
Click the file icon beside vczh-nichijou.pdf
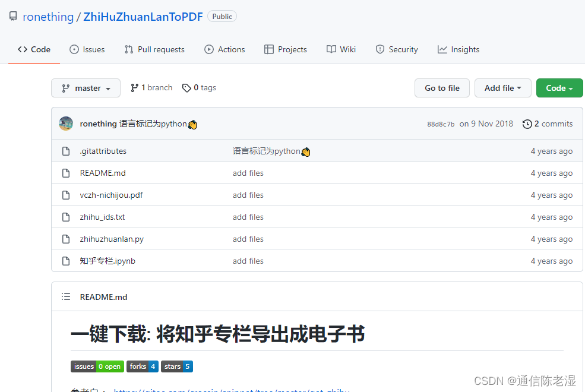66,195
